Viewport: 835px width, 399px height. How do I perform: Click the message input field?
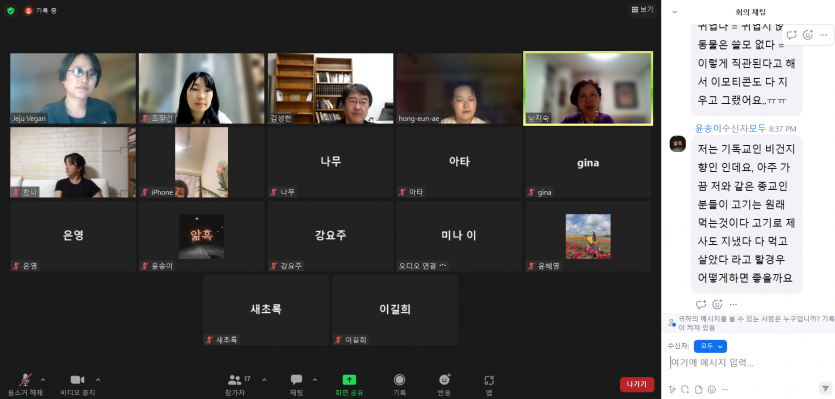point(748,363)
